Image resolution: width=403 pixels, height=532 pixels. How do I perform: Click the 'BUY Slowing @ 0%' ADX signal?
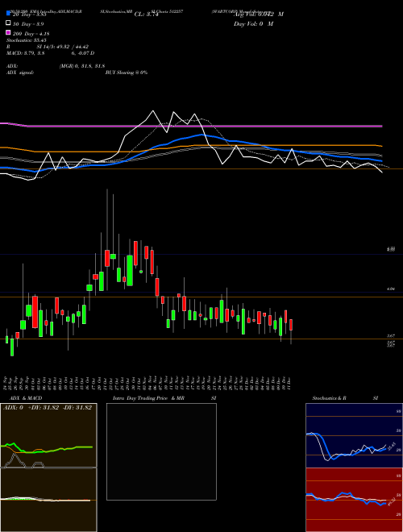point(127,73)
